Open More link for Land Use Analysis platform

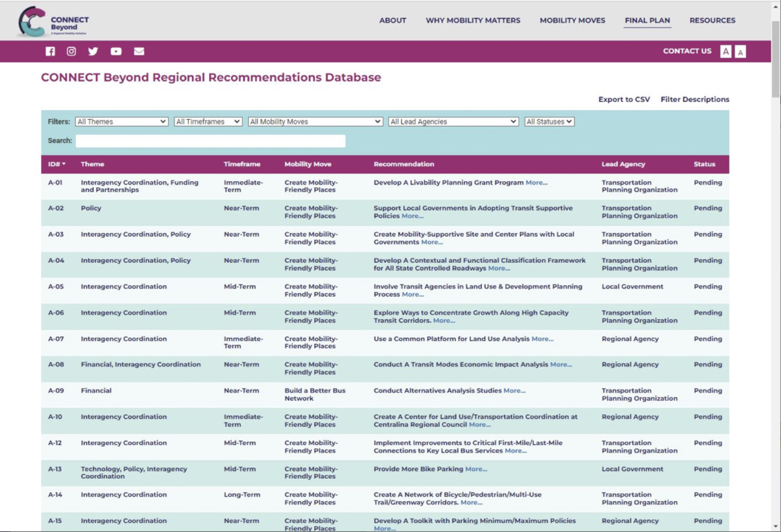(x=542, y=339)
